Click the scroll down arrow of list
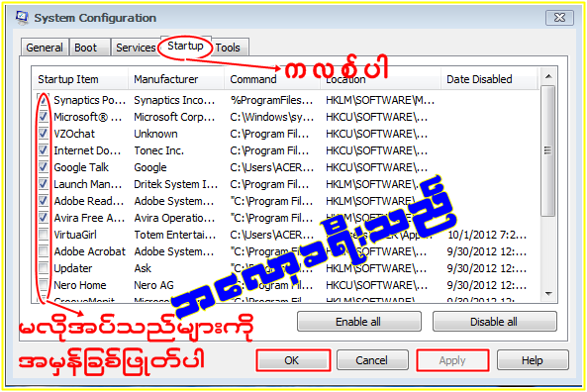The image size is (587, 392). coord(548,294)
